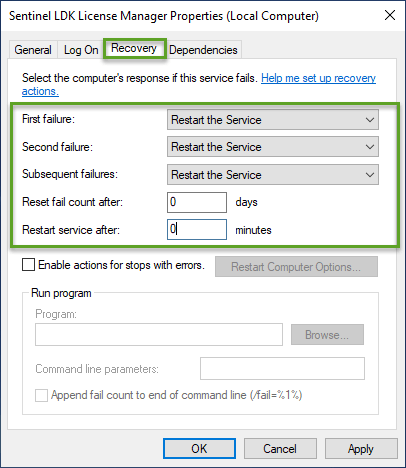Switch to the General tab
The image size is (406, 468).
[x=33, y=50]
